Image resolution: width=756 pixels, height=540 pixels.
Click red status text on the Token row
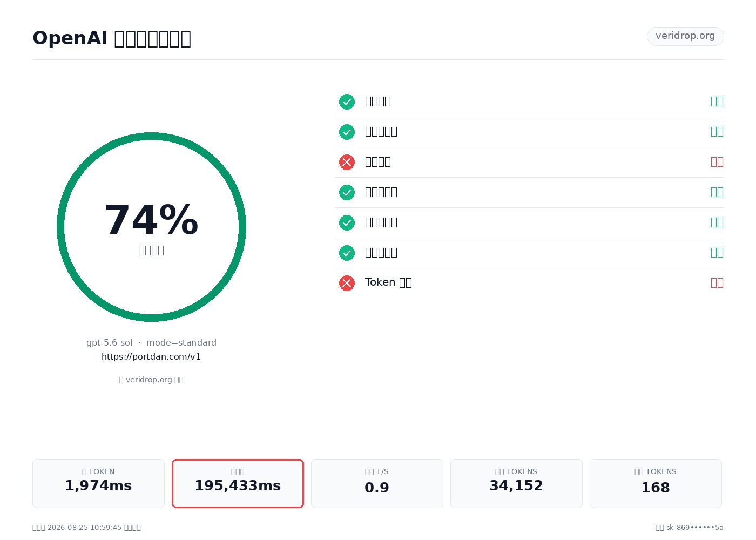coord(717,283)
